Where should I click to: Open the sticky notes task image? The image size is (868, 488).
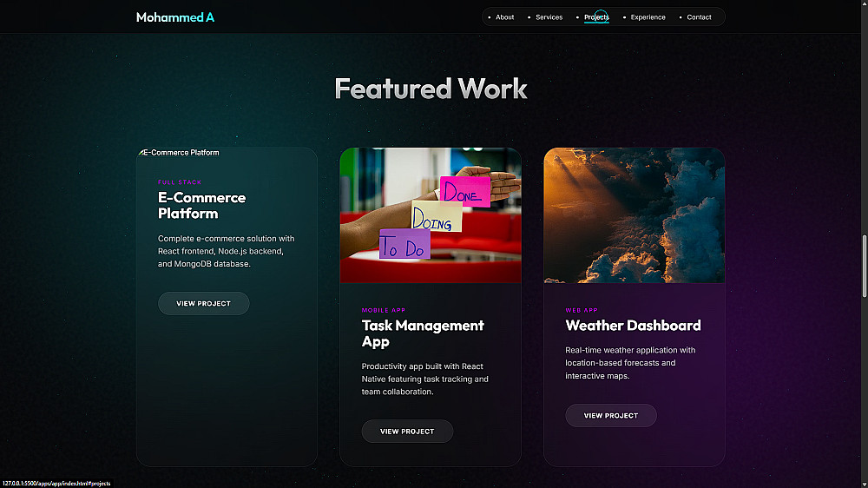point(431,215)
